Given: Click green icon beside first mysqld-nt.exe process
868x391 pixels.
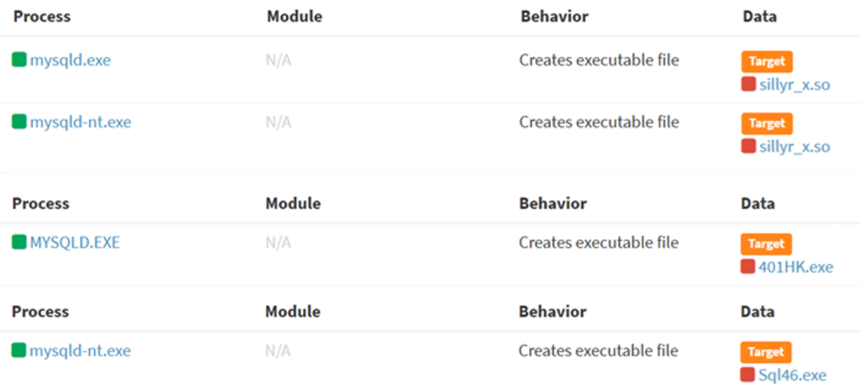Looking at the screenshot, I should pyautogui.click(x=19, y=122).
